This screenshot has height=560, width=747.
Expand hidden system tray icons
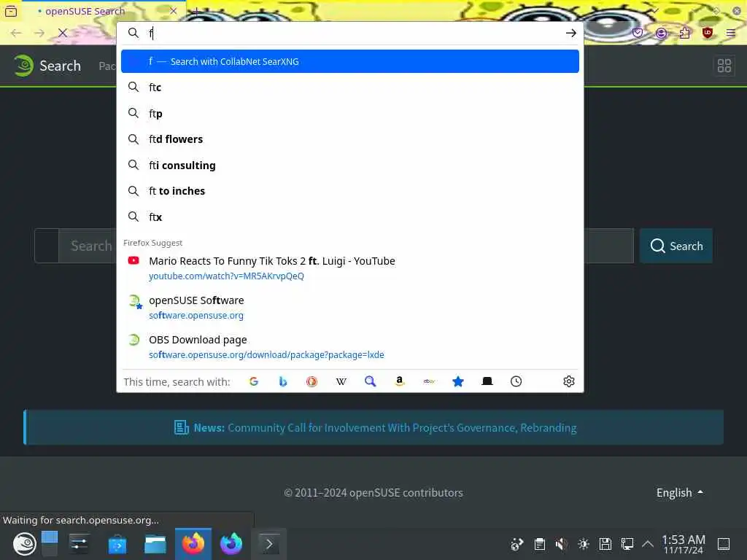click(648, 544)
